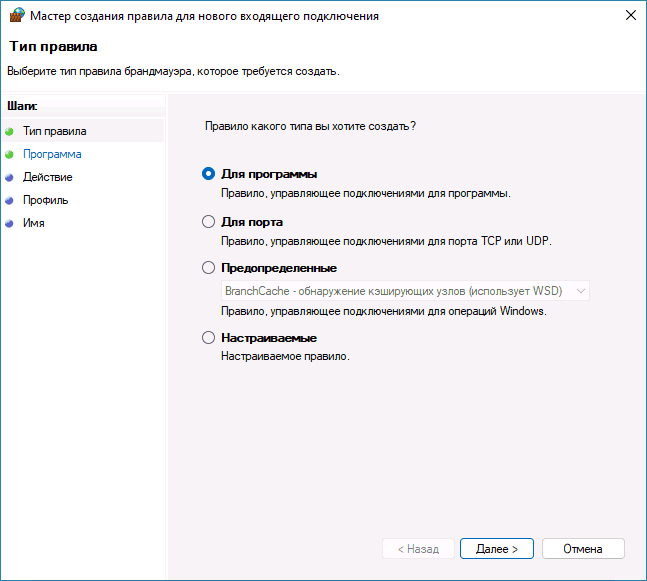Click the green bullet beside Тип правила
The width and height of the screenshot is (647, 581).
pyautogui.click(x=10, y=131)
